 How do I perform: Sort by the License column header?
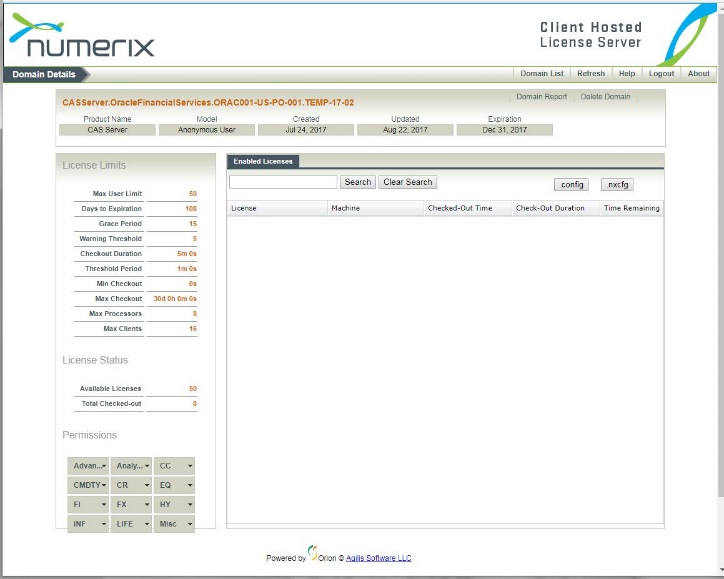[x=277, y=208]
